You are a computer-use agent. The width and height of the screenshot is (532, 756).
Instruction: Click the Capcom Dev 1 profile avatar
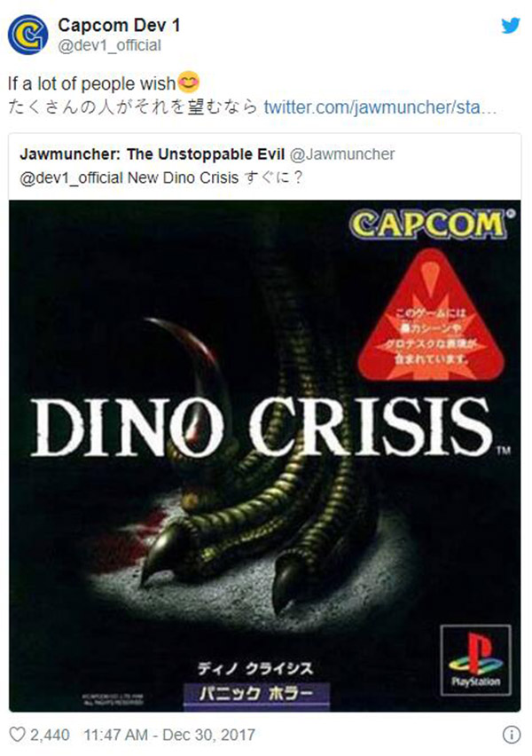(x=27, y=35)
